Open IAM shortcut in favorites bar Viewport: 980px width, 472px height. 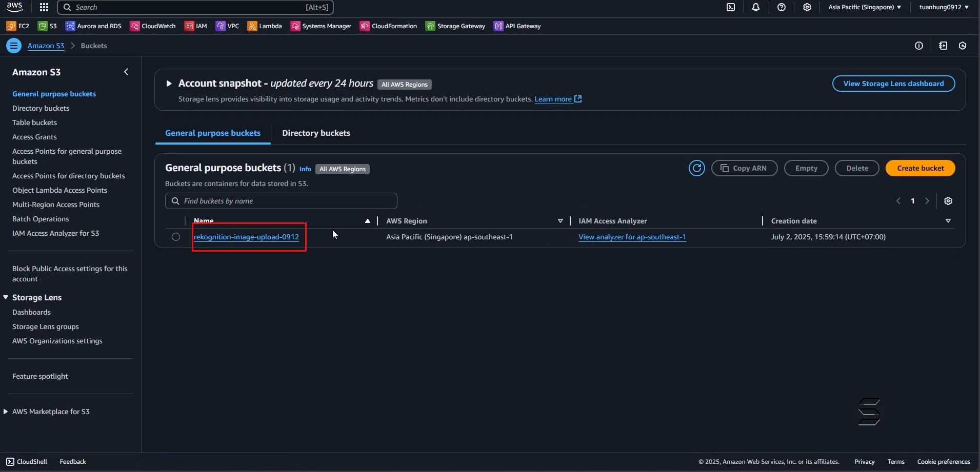tap(196, 26)
